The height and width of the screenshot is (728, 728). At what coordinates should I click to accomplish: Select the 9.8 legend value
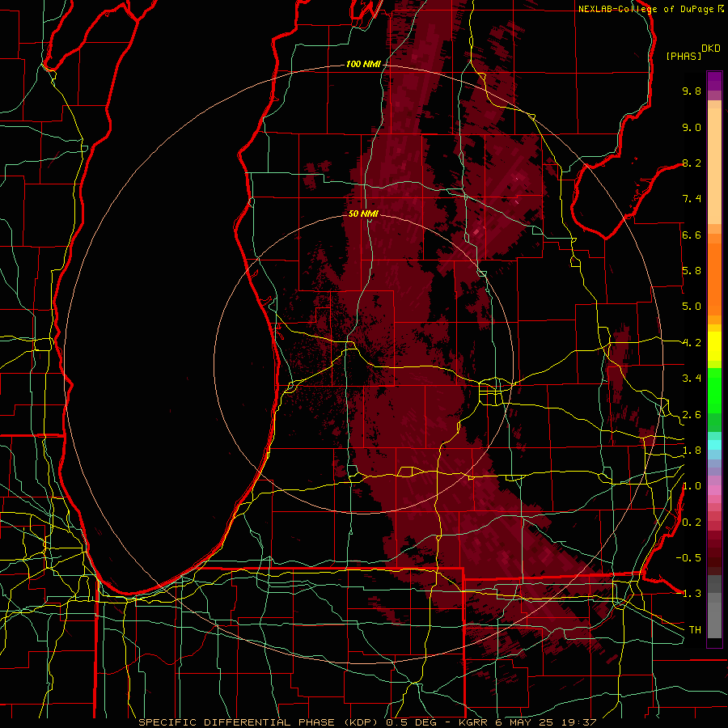pos(692,91)
